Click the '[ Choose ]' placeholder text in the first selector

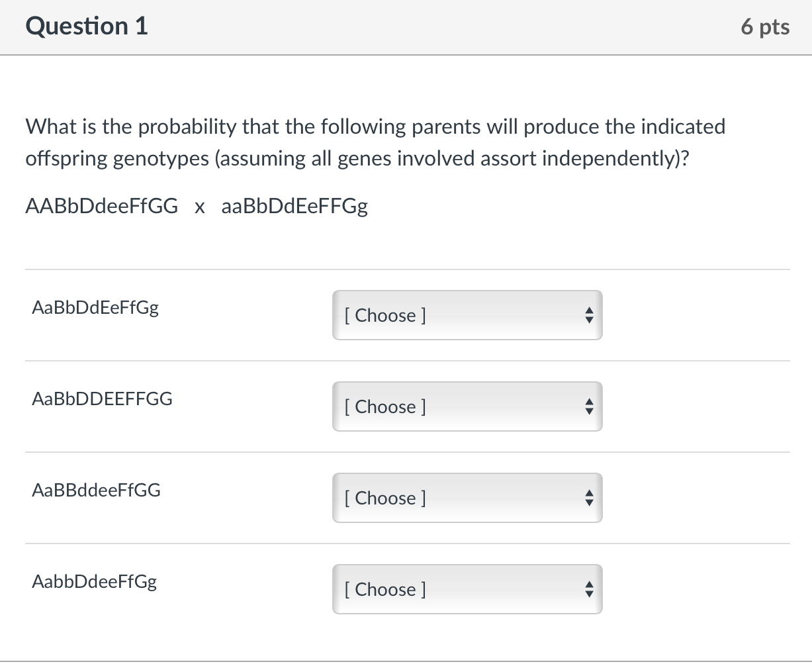[x=385, y=316]
